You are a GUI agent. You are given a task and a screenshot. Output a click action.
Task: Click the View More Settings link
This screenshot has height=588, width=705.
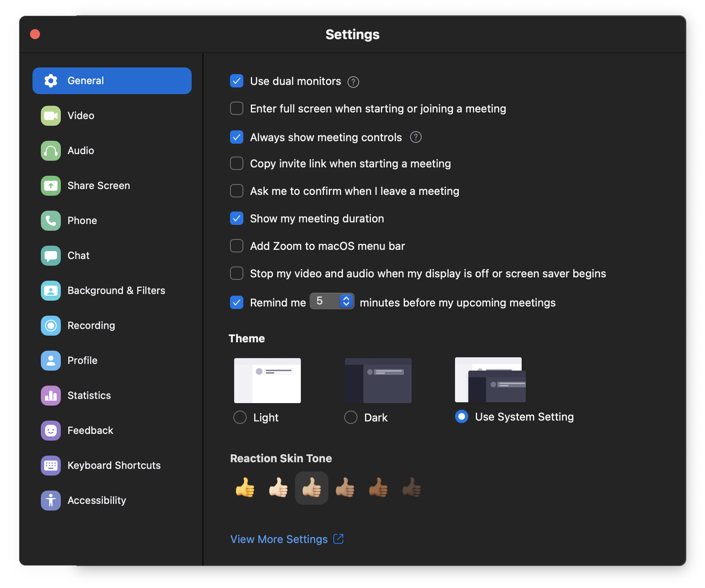tap(279, 539)
